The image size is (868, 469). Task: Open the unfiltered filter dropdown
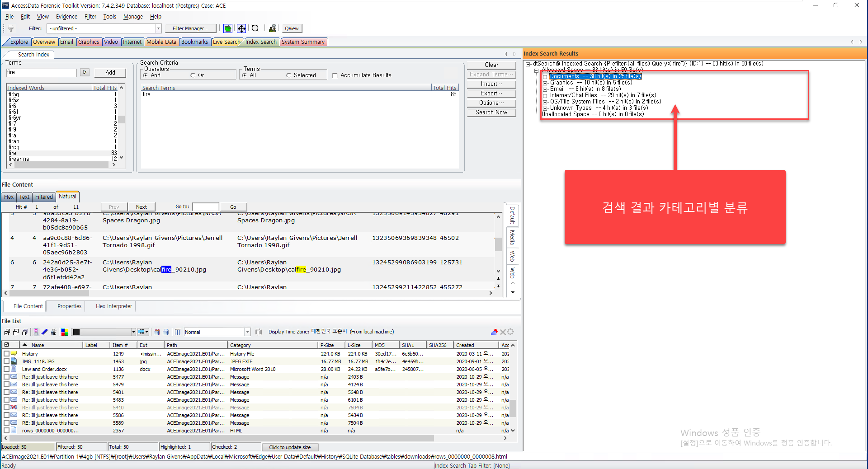coord(158,28)
